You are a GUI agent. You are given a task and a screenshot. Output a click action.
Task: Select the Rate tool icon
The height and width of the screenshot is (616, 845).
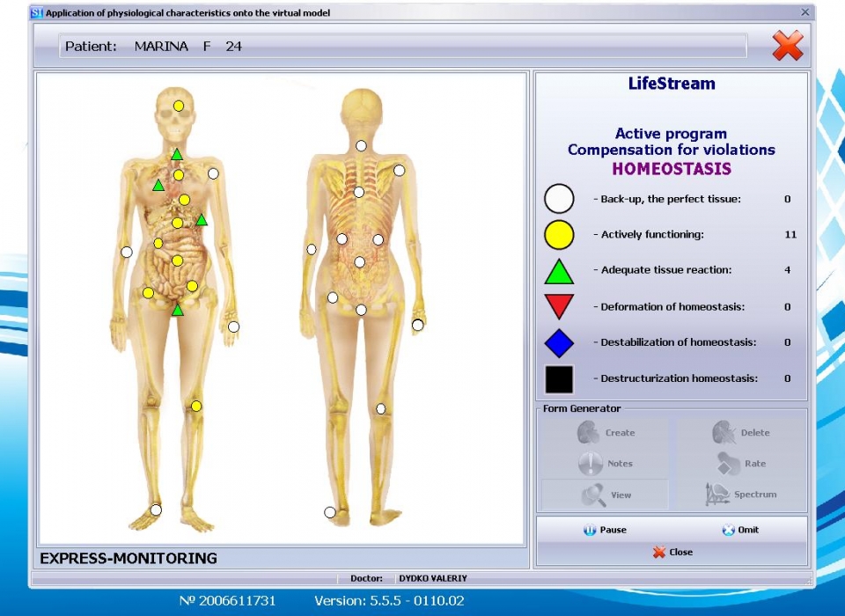(x=729, y=463)
